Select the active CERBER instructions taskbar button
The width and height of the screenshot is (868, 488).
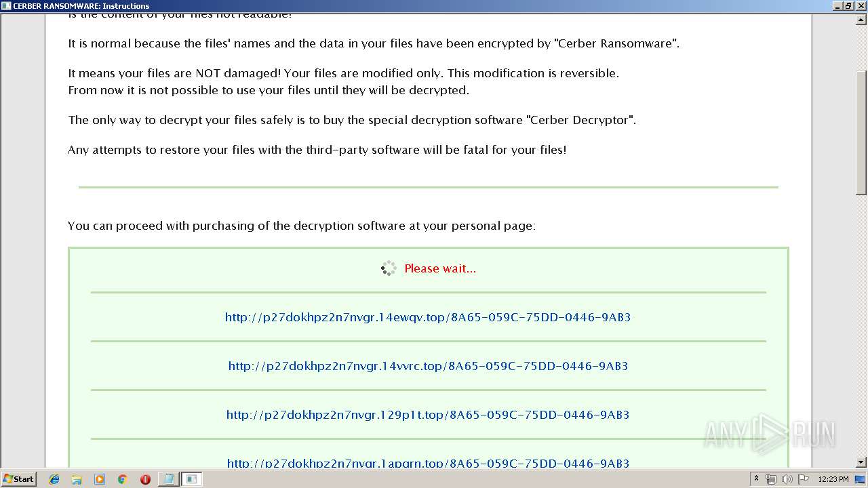(x=192, y=479)
